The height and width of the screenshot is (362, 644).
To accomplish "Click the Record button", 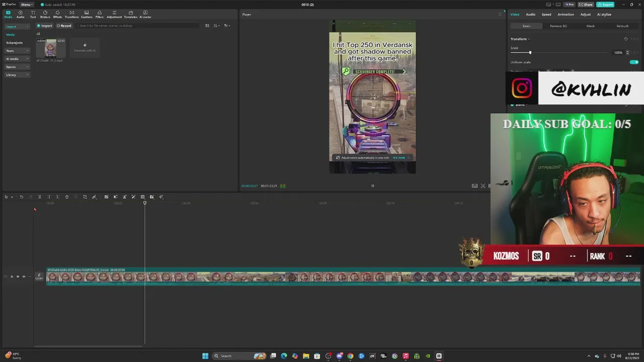I will point(64,26).
